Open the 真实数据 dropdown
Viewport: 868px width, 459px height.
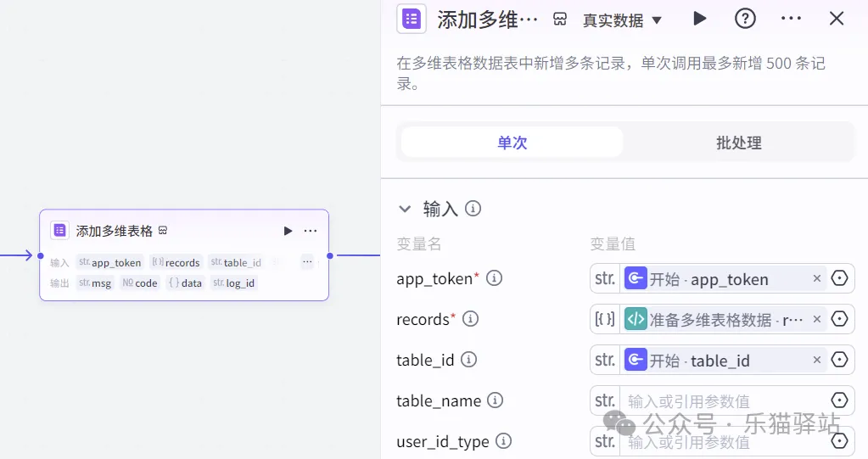click(x=622, y=20)
